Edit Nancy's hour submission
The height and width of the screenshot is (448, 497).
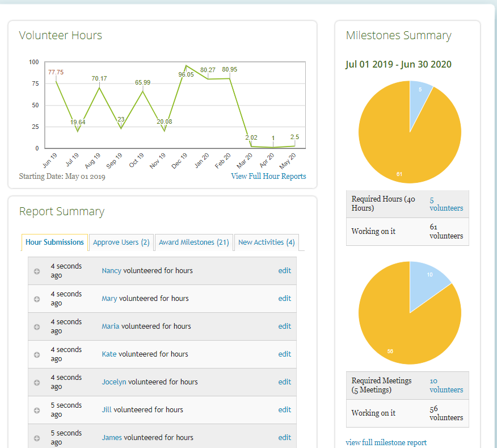[x=284, y=271]
